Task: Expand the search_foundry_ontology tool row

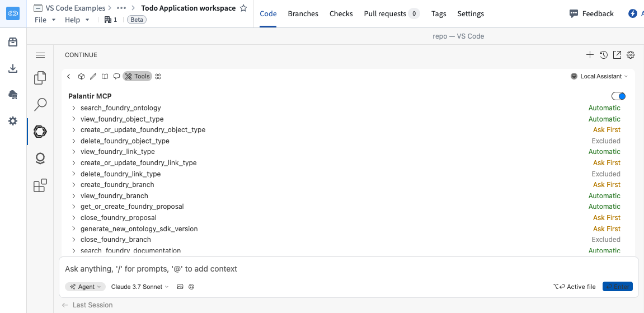Action: coord(74,108)
